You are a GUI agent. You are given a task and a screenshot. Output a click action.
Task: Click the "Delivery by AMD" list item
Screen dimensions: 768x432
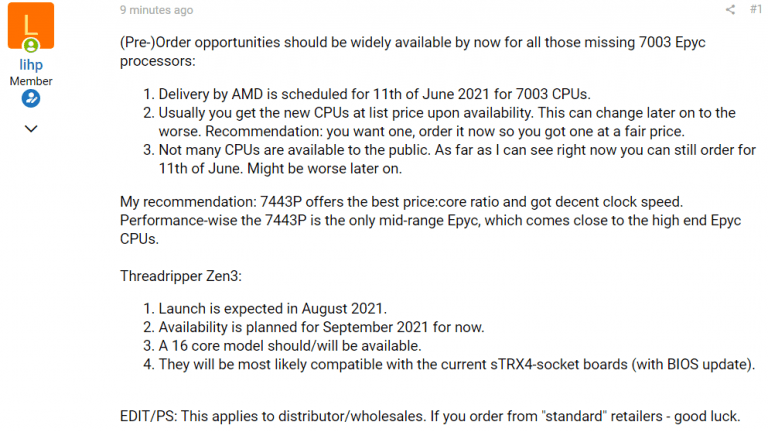click(x=365, y=94)
